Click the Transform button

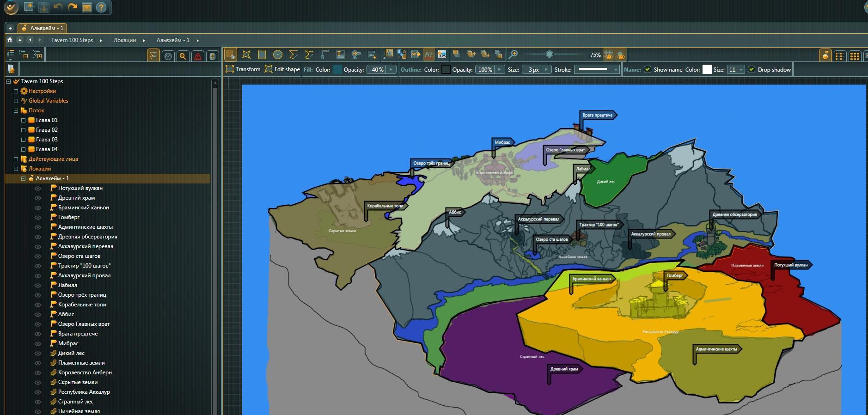point(243,69)
